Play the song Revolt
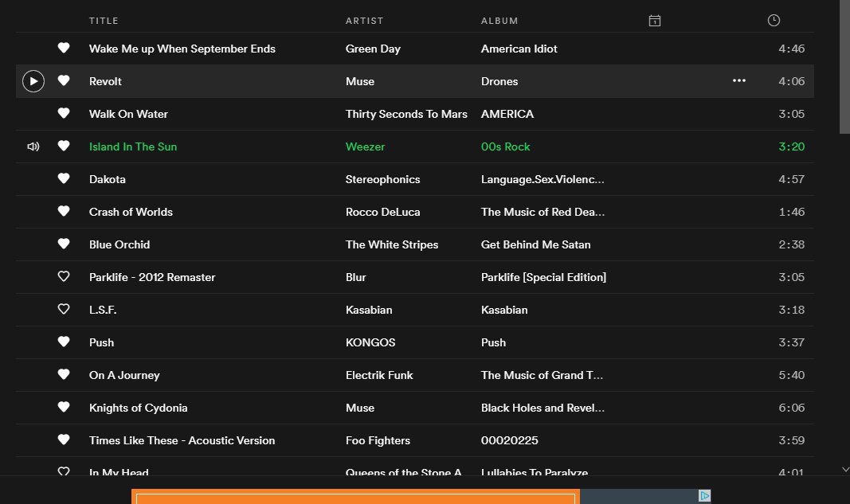Viewport: 850px width, 504px height. pyautogui.click(x=33, y=81)
